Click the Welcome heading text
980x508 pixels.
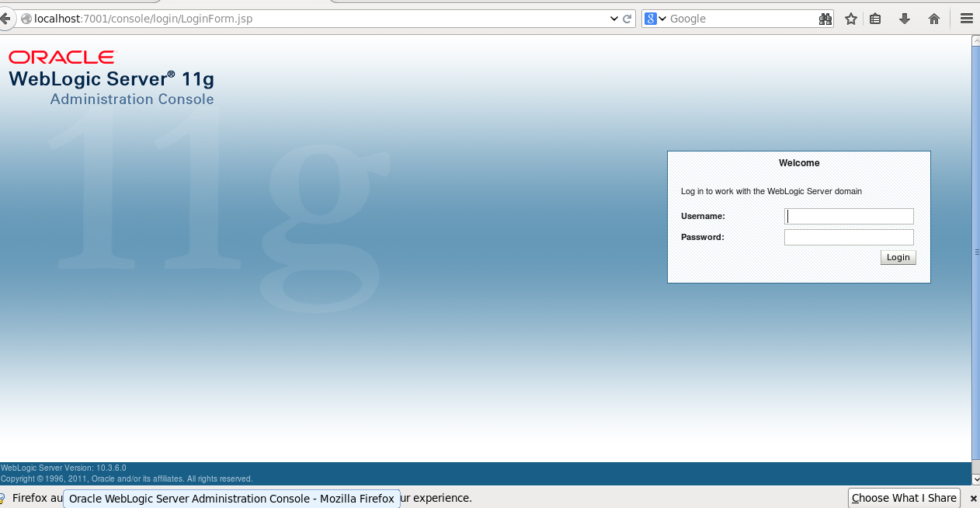799,163
